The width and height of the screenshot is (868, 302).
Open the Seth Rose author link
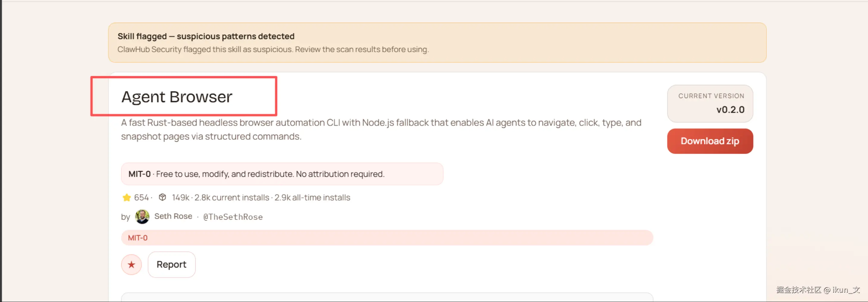point(173,216)
